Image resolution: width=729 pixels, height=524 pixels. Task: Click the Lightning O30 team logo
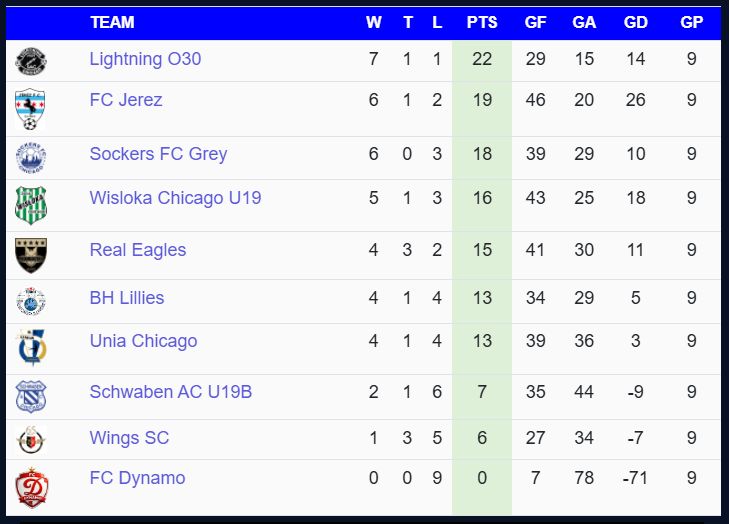(30, 61)
